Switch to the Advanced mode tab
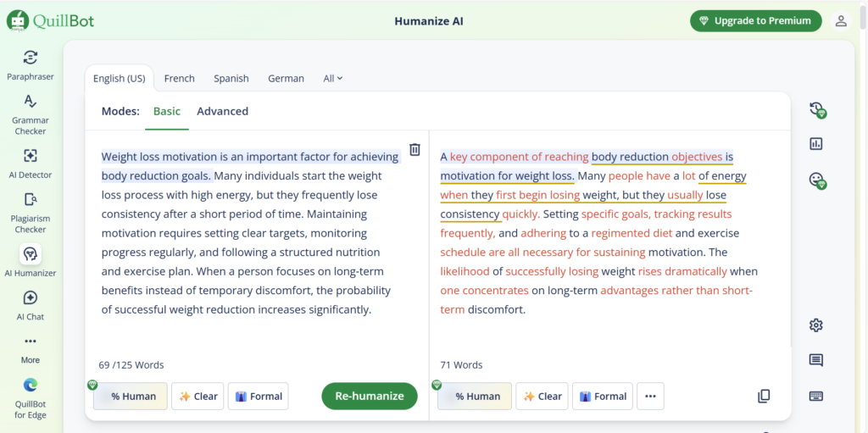The image size is (868, 433). (222, 111)
